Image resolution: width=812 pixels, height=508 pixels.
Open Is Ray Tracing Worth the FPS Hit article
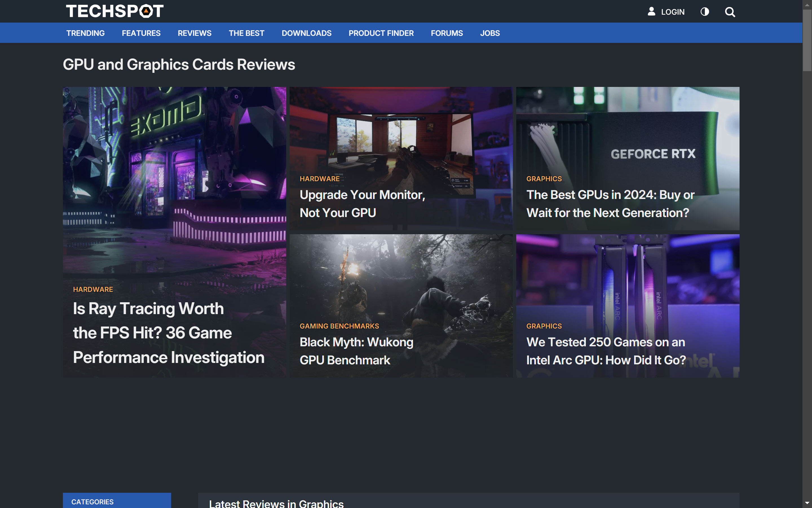168,333
